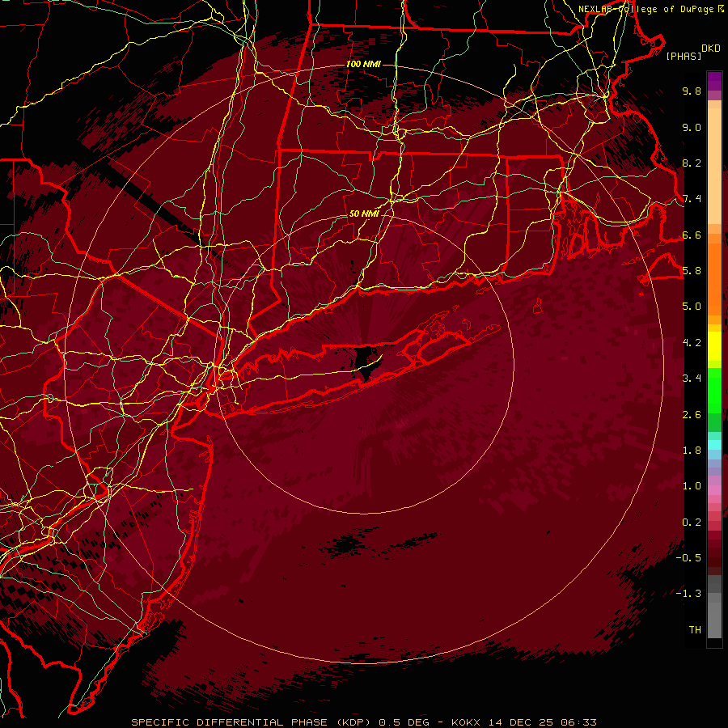
Task: Click the "[PHAS]" legend unit label
Action: (x=684, y=56)
